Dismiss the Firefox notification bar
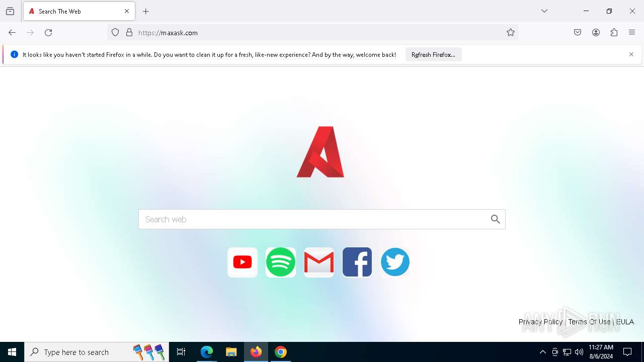The height and width of the screenshot is (362, 644). point(631,54)
